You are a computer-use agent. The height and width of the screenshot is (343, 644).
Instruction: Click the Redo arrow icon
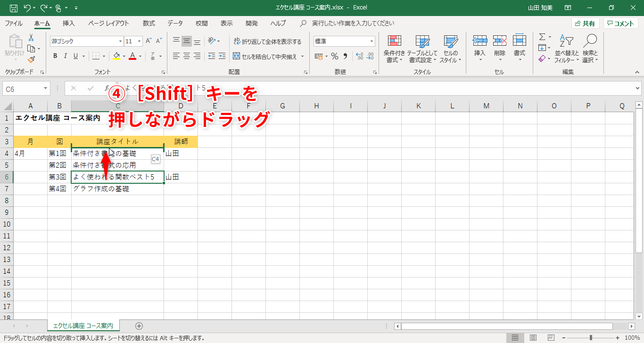coord(43,8)
